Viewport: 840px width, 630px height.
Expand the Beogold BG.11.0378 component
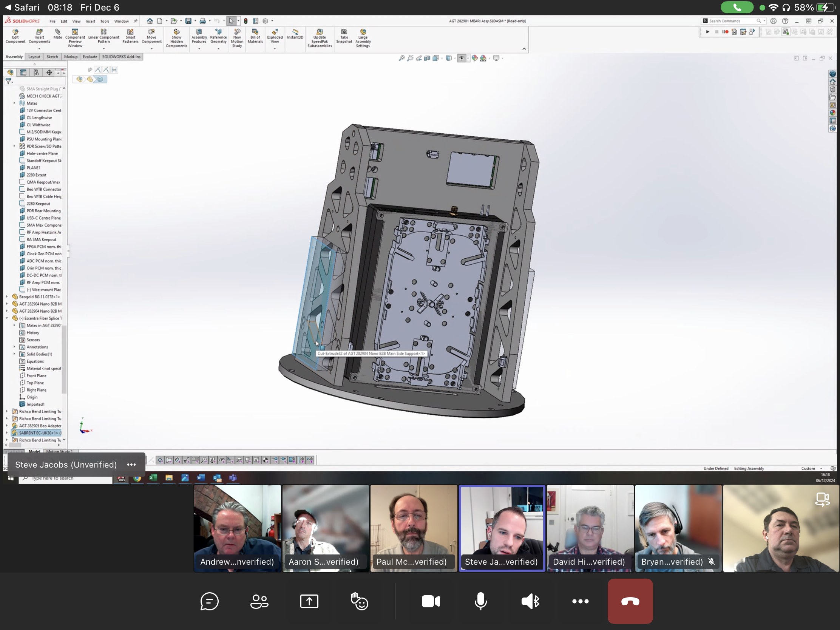pyautogui.click(x=7, y=296)
